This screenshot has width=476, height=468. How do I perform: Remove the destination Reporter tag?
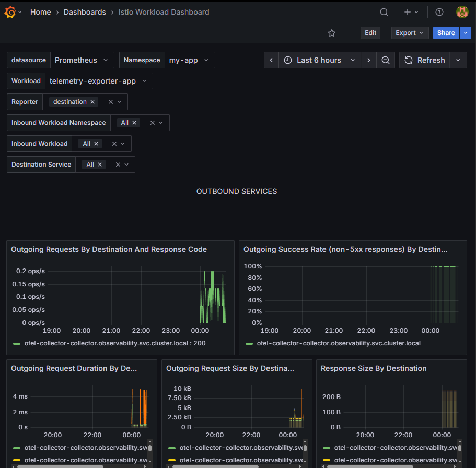click(x=92, y=102)
